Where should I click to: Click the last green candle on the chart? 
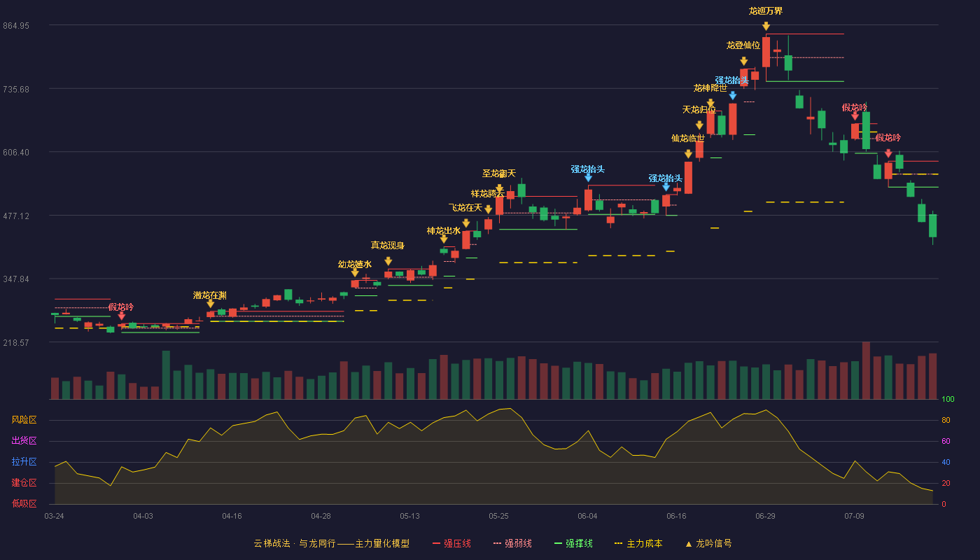[932, 225]
